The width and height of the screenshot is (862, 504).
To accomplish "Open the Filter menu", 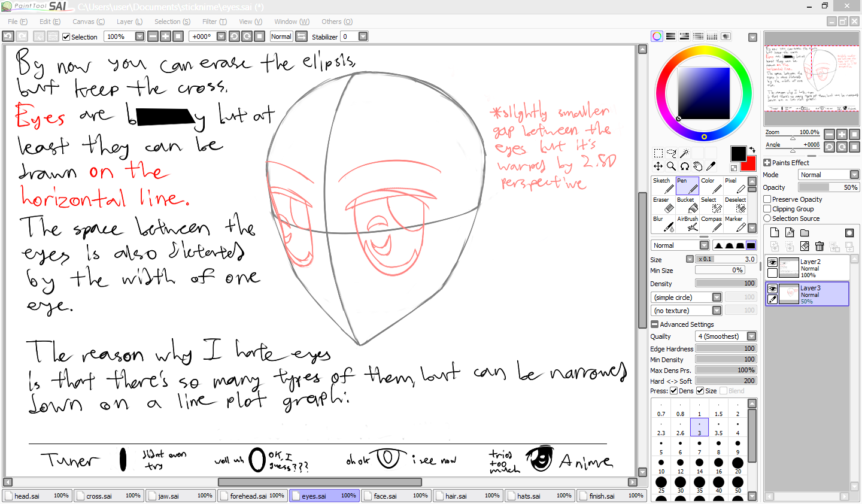I will [214, 21].
